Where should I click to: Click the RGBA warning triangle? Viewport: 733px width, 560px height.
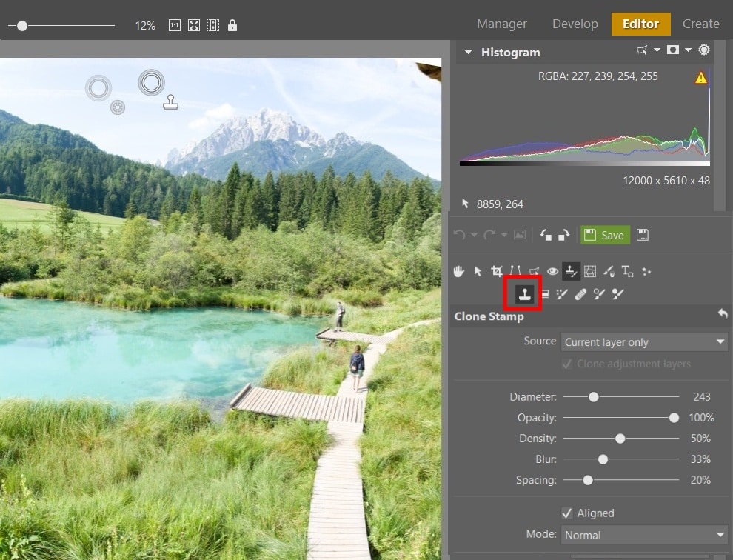700,77
